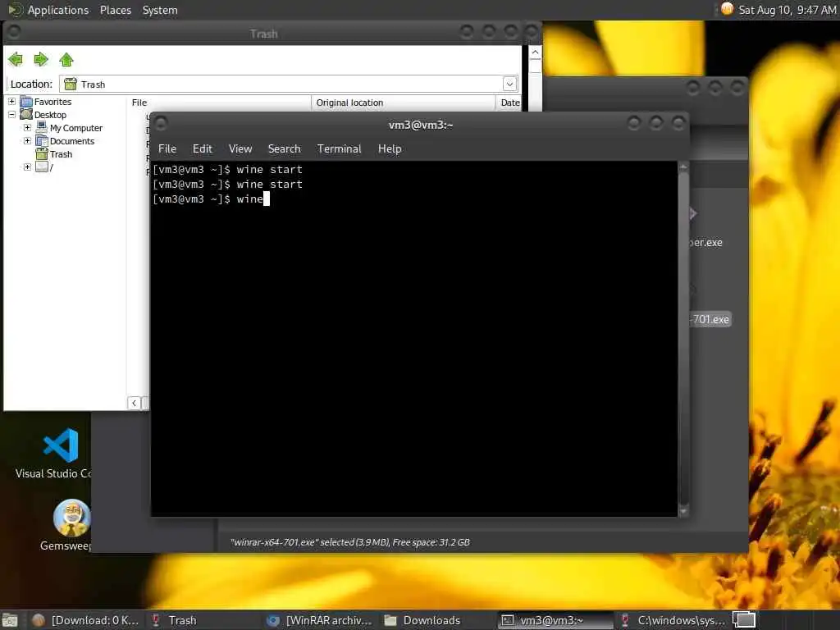Expand the My Computer tree node
The height and width of the screenshot is (630, 840).
pos(27,127)
